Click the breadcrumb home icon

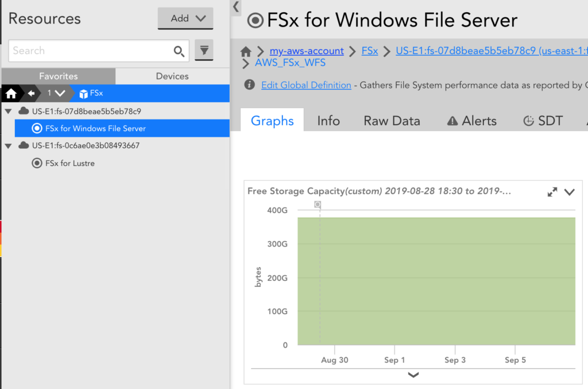(x=246, y=51)
